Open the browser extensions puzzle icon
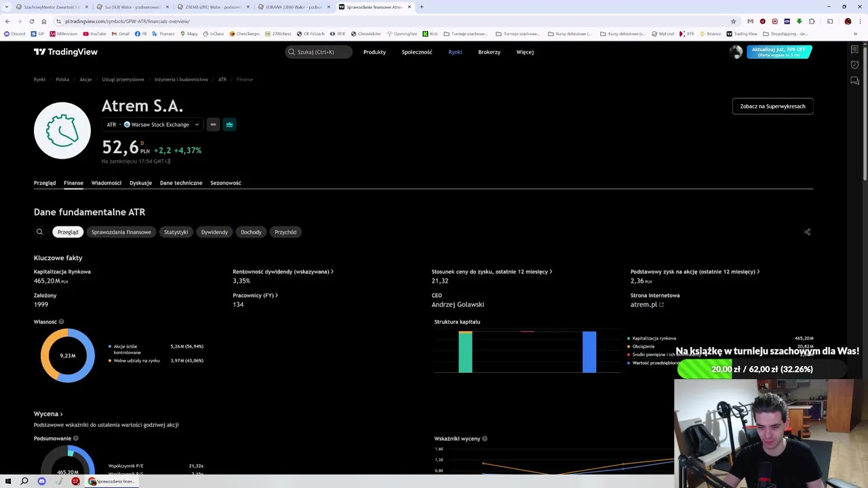 point(812,21)
